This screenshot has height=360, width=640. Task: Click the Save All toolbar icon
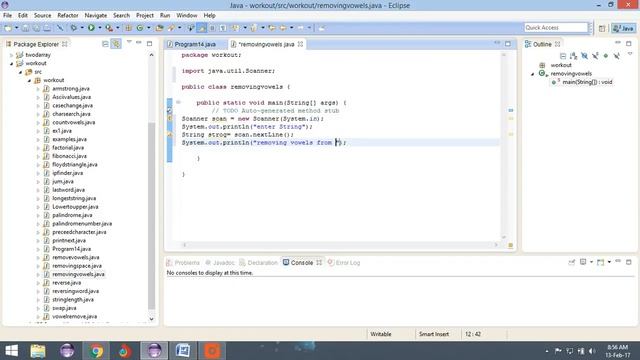click(x=36, y=28)
